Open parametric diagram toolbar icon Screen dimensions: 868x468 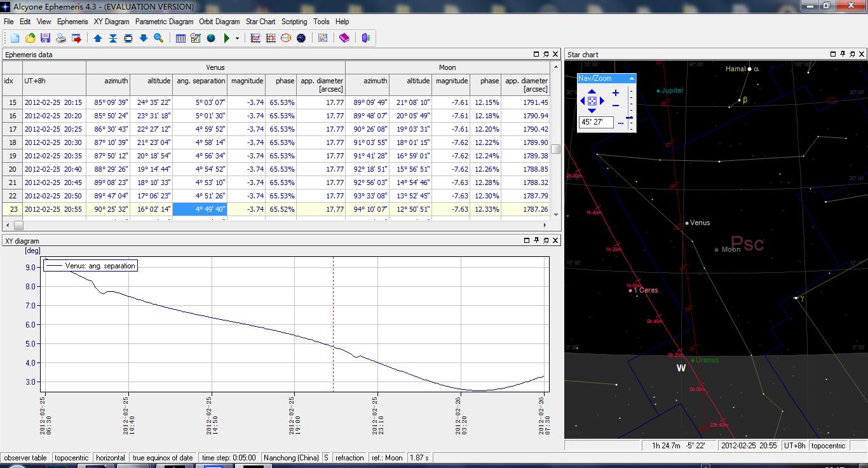point(271,38)
